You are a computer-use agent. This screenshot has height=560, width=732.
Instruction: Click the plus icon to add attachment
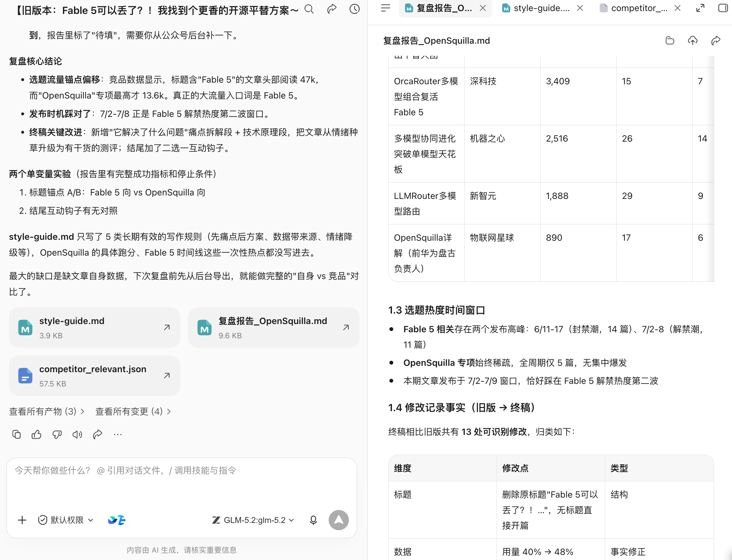coord(22,520)
